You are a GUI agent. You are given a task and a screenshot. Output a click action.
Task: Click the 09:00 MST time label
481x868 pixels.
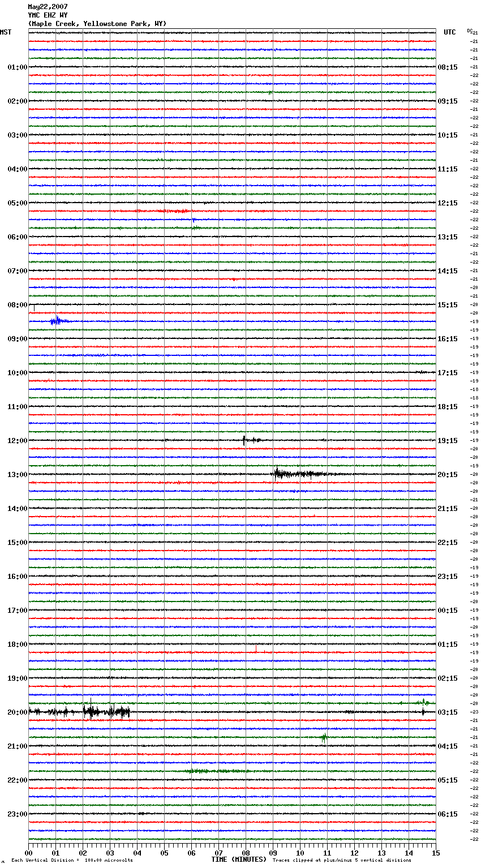coord(18,339)
